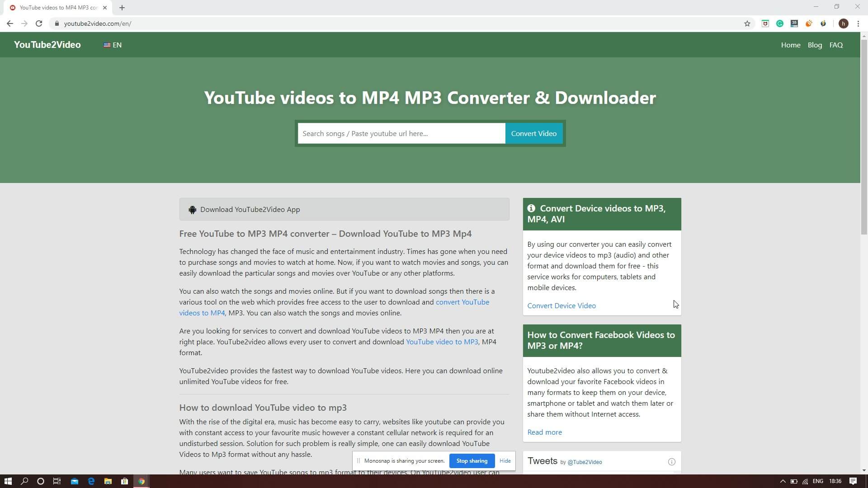Click the FAQ menu item
Image resolution: width=868 pixels, height=488 pixels.
[x=836, y=45]
